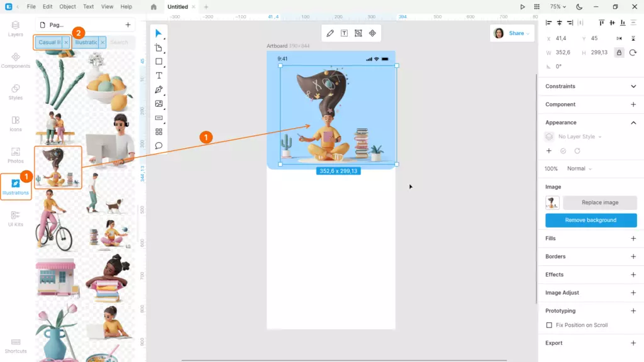644x362 pixels.
Task: Click the illustration search field
Action: [x=120, y=42]
